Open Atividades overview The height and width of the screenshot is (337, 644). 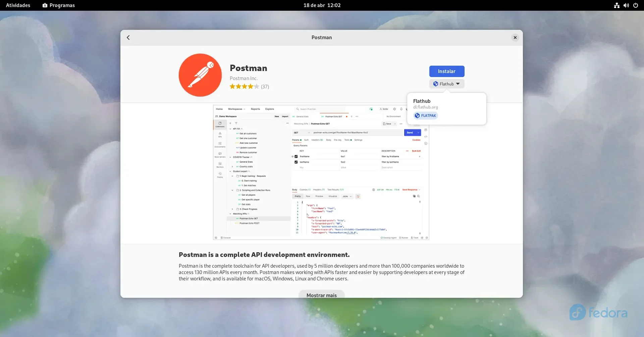coord(18,5)
